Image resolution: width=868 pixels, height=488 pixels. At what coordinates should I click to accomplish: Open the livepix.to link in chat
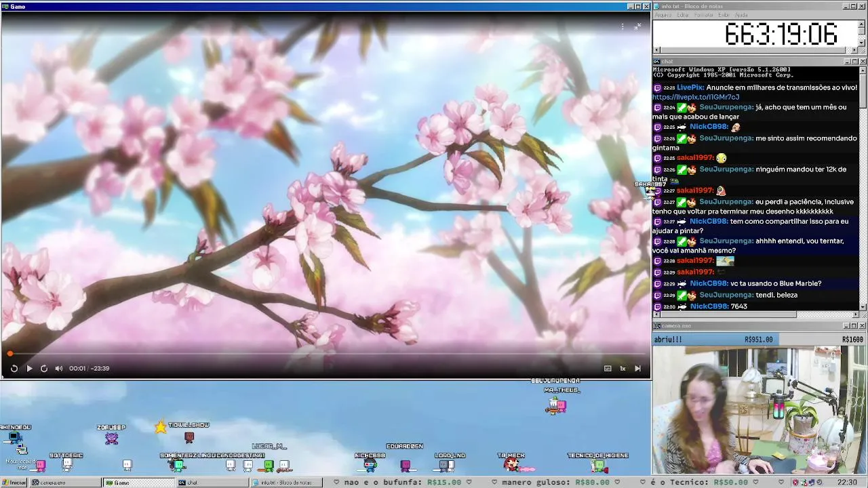point(696,97)
